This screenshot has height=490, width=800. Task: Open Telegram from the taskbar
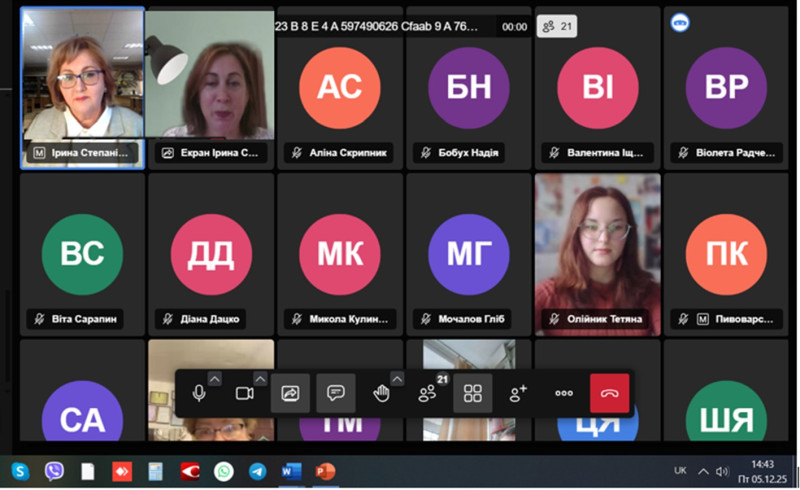[x=258, y=471]
